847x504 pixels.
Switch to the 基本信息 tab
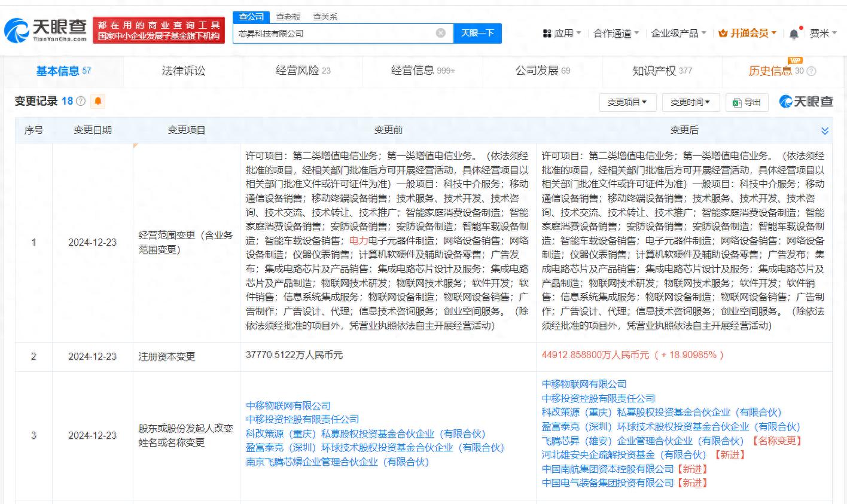(63, 71)
